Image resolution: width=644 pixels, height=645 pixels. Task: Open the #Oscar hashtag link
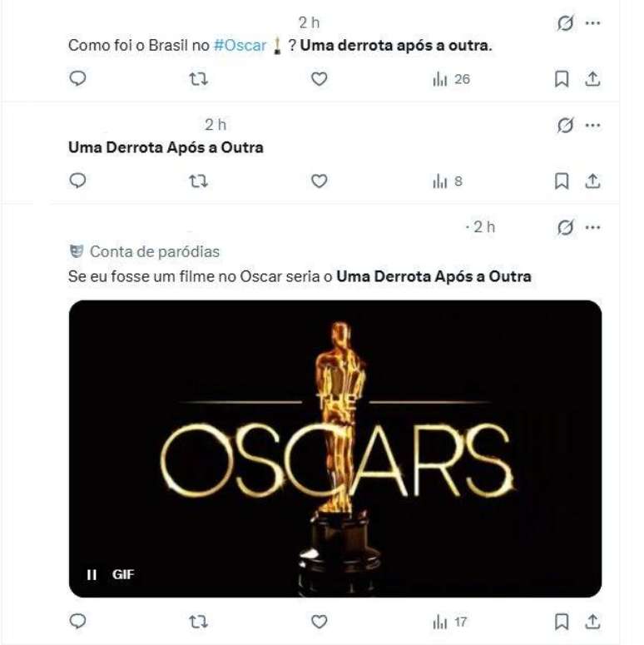pos(240,45)
